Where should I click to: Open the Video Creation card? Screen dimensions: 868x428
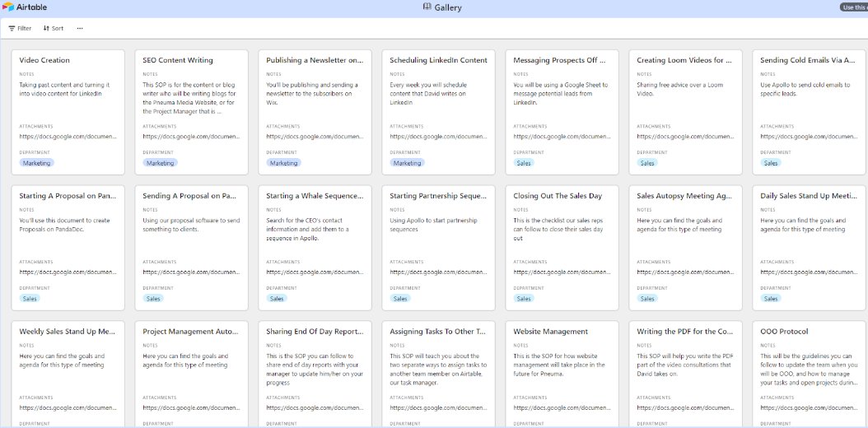(68, 112)
